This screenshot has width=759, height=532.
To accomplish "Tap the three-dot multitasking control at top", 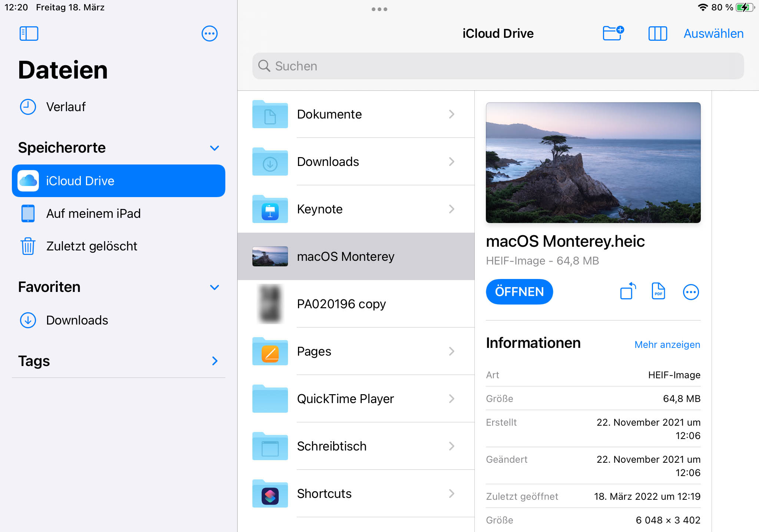I will coord(379,9).
